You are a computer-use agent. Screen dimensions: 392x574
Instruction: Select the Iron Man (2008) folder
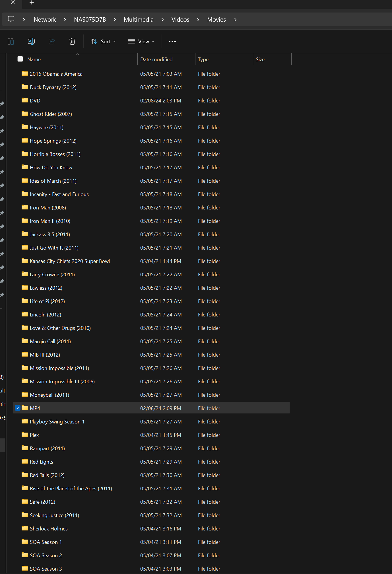click(x=48, y=208)
